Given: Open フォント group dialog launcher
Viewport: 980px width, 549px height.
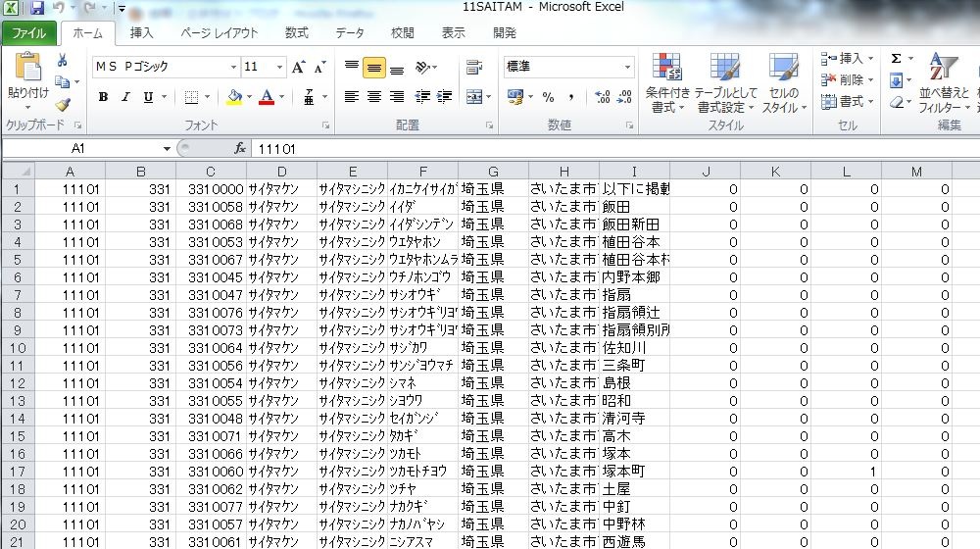Looking at the screenshot, I should coord(325,125).
